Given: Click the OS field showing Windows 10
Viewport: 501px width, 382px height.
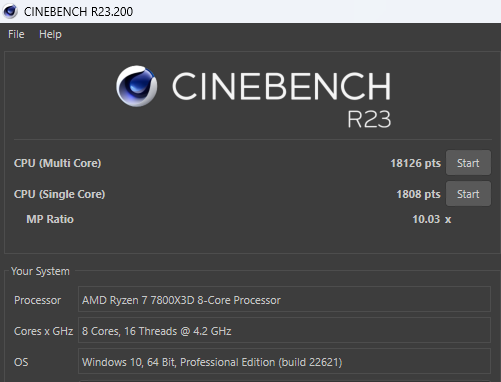Looking at the screenshot, I should tap(284, 362).
